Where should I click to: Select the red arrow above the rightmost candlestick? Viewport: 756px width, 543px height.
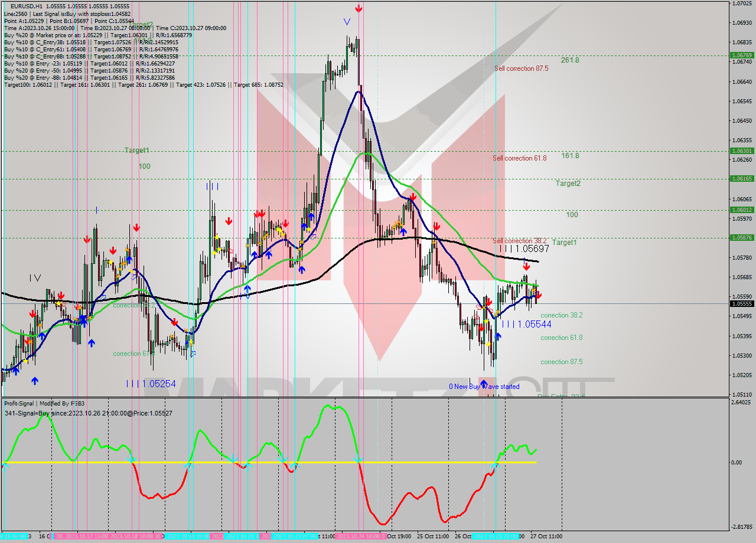537,293
